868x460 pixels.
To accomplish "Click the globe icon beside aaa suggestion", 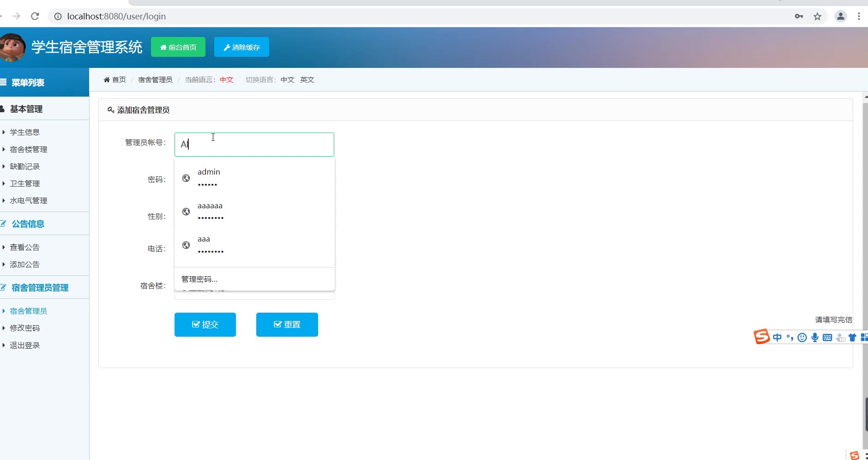I will pos(186,245).
